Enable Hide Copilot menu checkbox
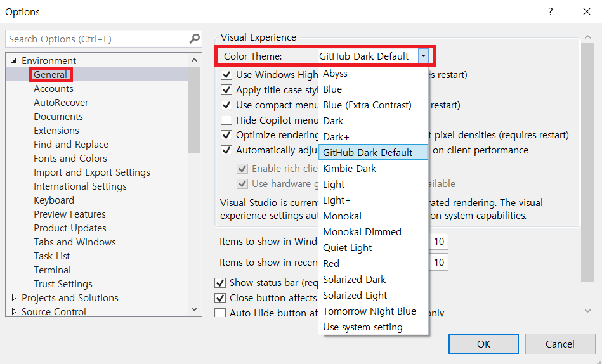 click(226, 120)
